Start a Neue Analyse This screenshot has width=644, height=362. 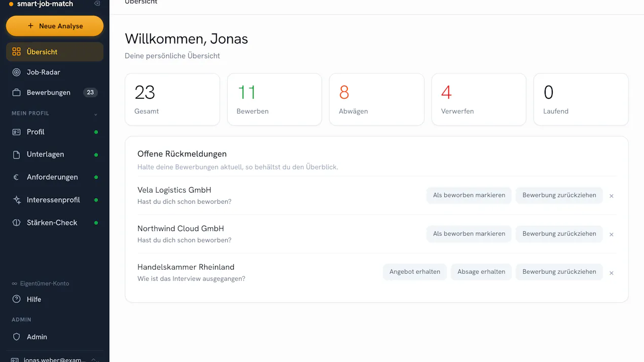55,26
